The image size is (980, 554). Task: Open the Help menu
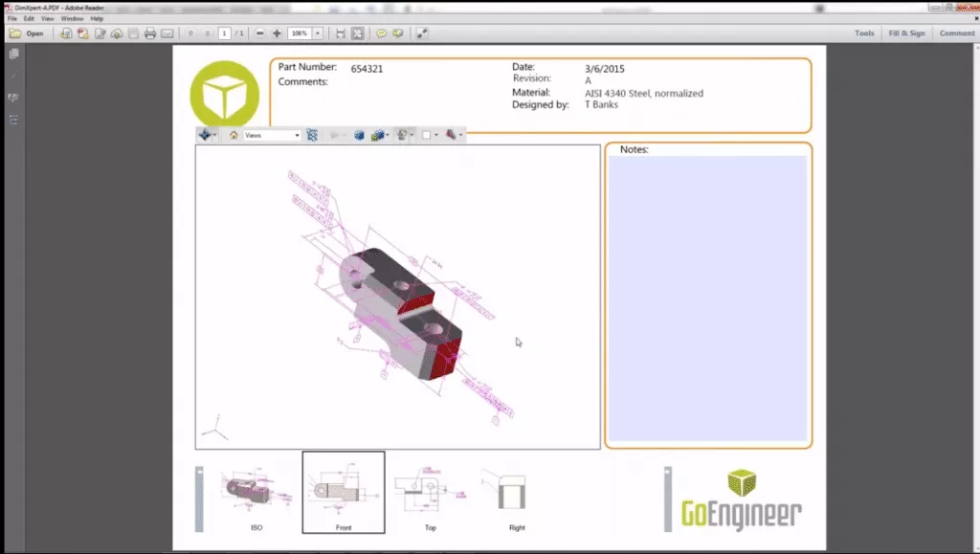(97, 19)
